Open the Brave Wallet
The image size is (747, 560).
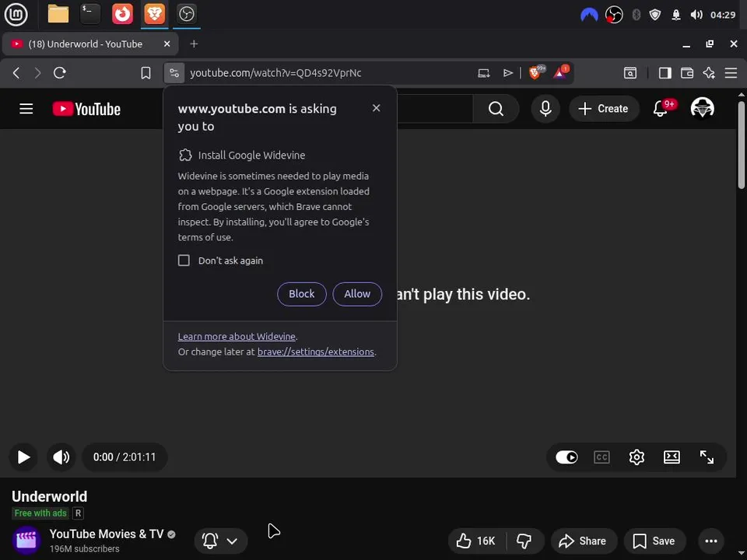pos(687,73)
